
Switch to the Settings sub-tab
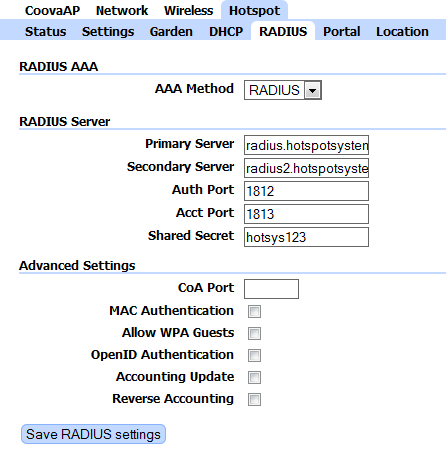[x=108, y=32]
